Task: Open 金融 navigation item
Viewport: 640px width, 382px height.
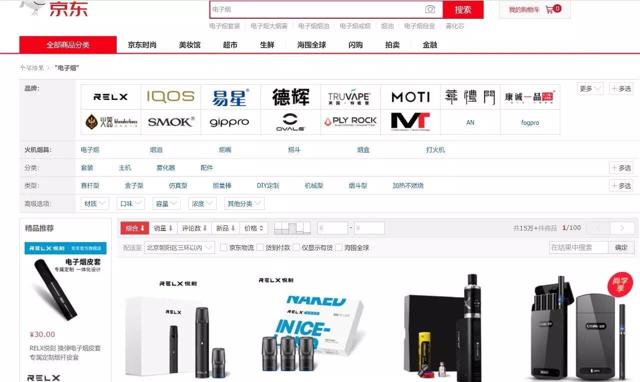Action: 430,45
